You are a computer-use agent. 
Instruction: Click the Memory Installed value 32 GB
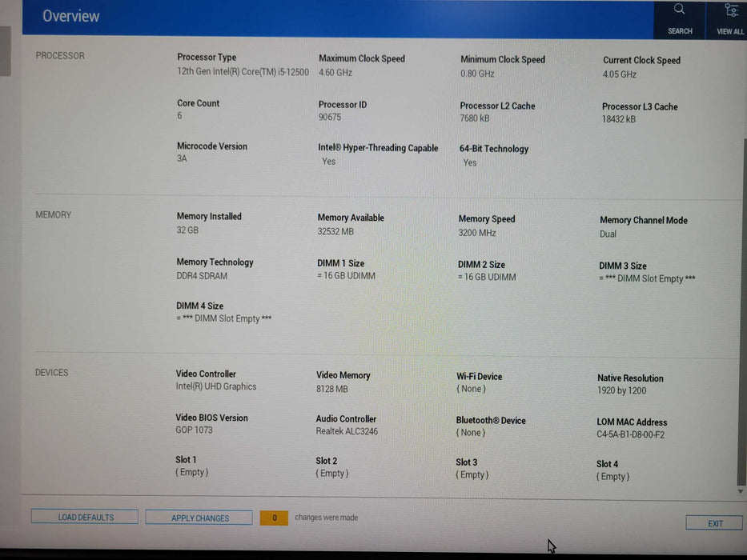click(x=187, y=230)
